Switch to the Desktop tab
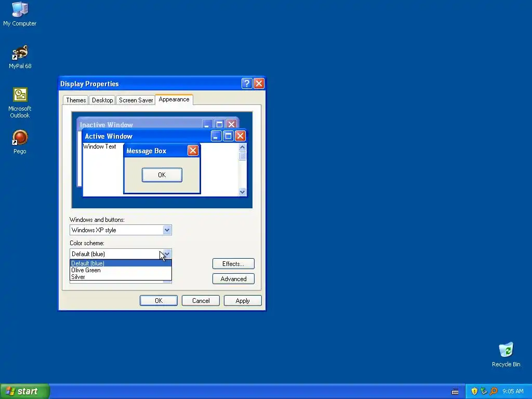Viewport: 532px width, 399px height. click(102, 100)
